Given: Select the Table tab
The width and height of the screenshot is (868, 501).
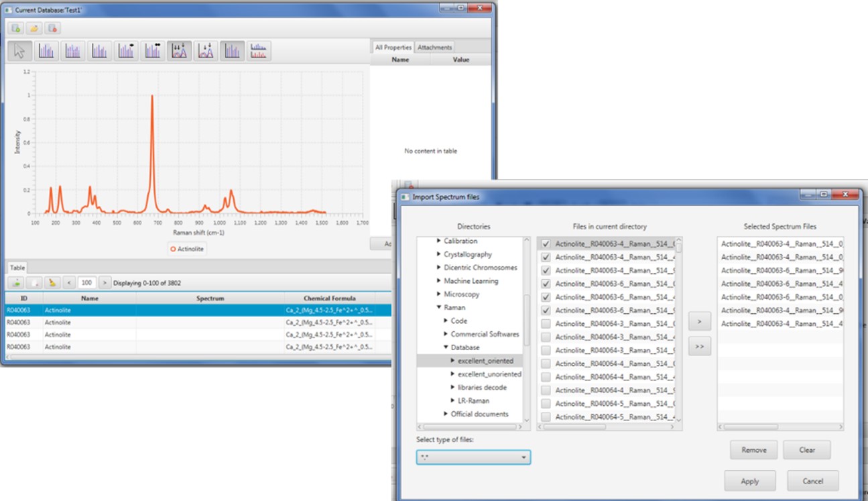Looking at the screenshot, I should [17, 267].
